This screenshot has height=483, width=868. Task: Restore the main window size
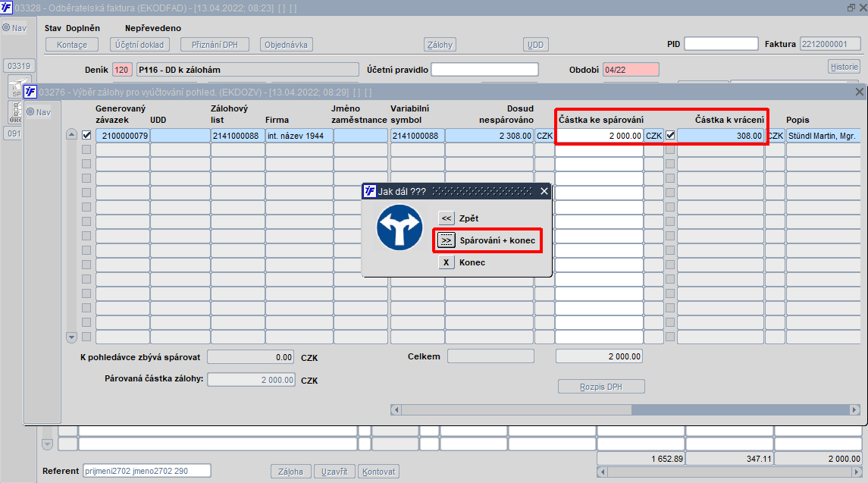[851, 7]
